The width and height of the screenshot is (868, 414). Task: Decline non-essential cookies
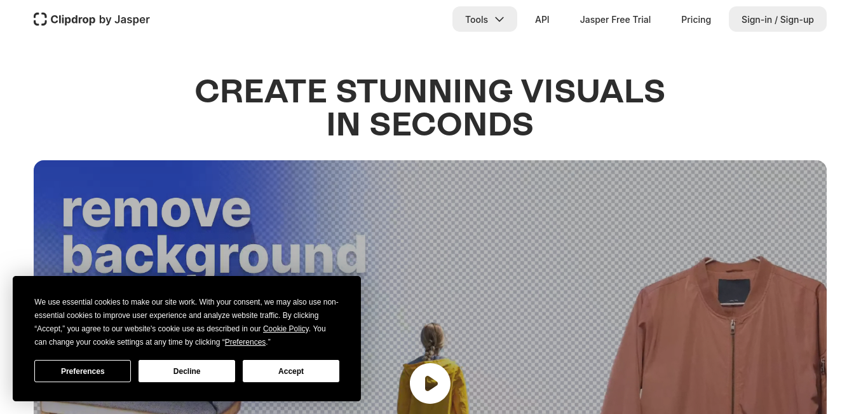[187, 371]
